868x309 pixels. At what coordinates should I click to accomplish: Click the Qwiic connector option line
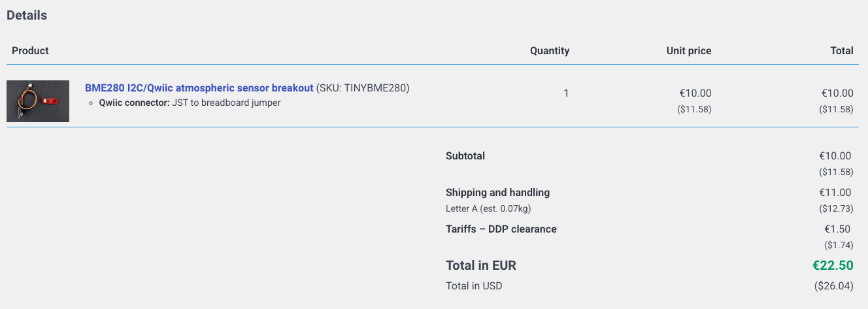point(190,103)
